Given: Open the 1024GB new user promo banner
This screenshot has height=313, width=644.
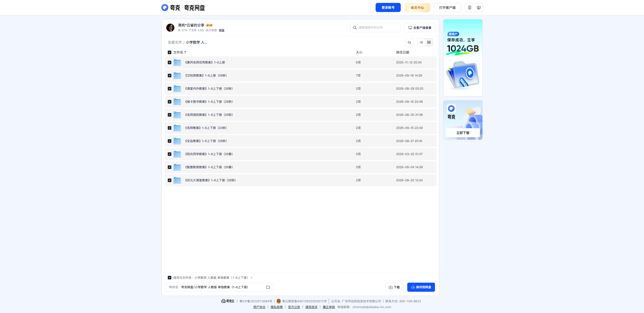Looking at the screenshot, I should coord(462,58).
